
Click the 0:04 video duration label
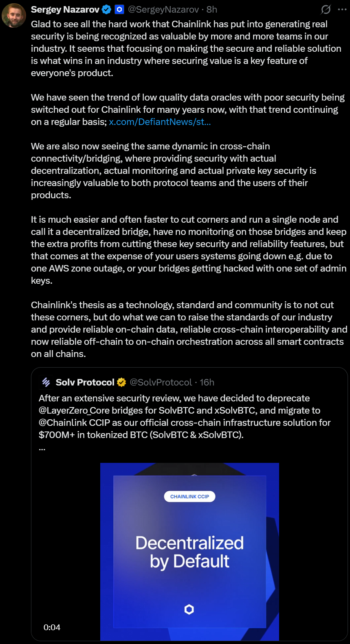pos(52,627)
